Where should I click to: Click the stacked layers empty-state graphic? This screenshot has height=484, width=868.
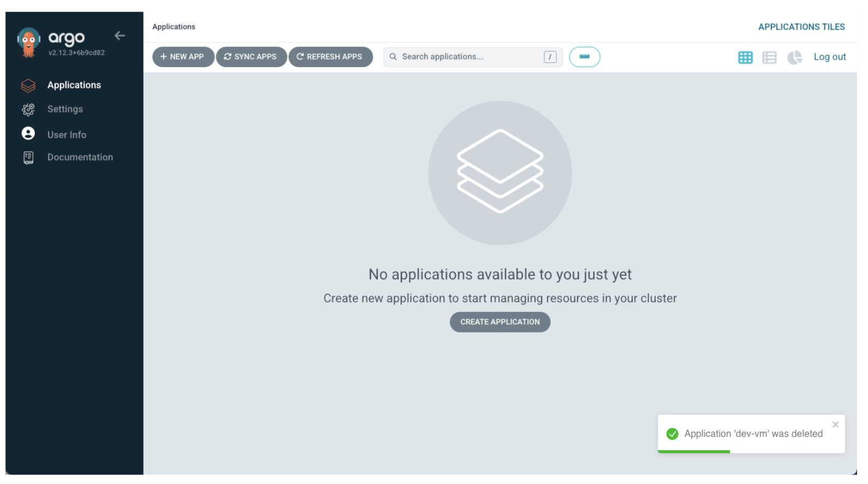[x=500, y=173]
